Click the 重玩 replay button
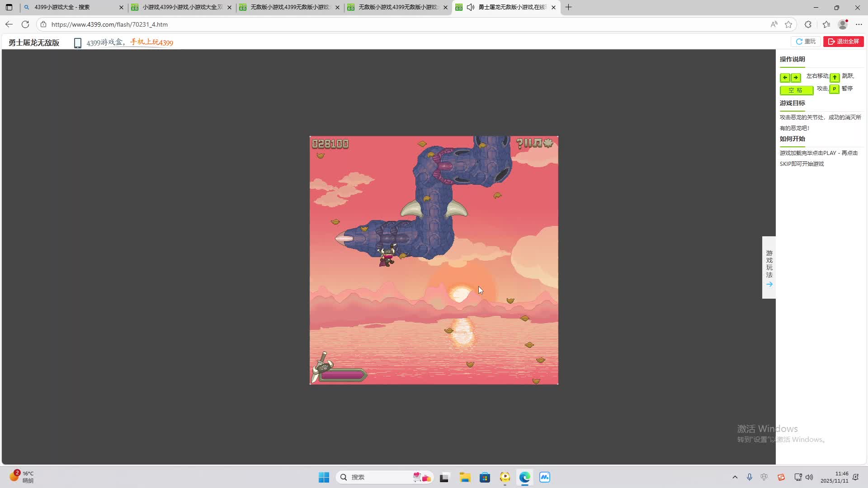This screenshot has width=868, height=488. 806,42
